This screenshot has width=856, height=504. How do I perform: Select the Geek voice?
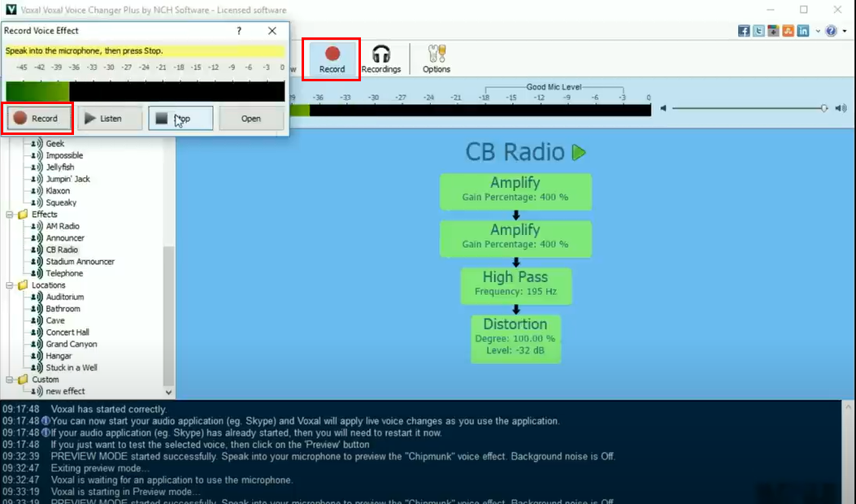[55, 144]
